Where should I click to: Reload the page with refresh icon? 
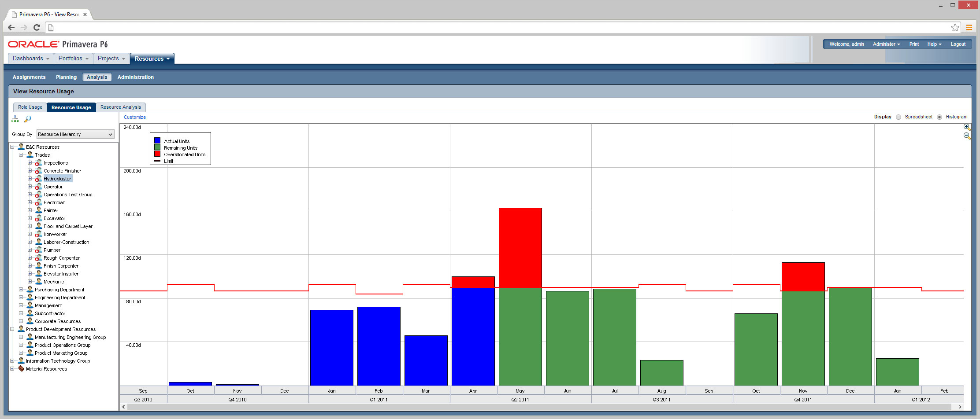pyautogui.click(x=37, y=27)
